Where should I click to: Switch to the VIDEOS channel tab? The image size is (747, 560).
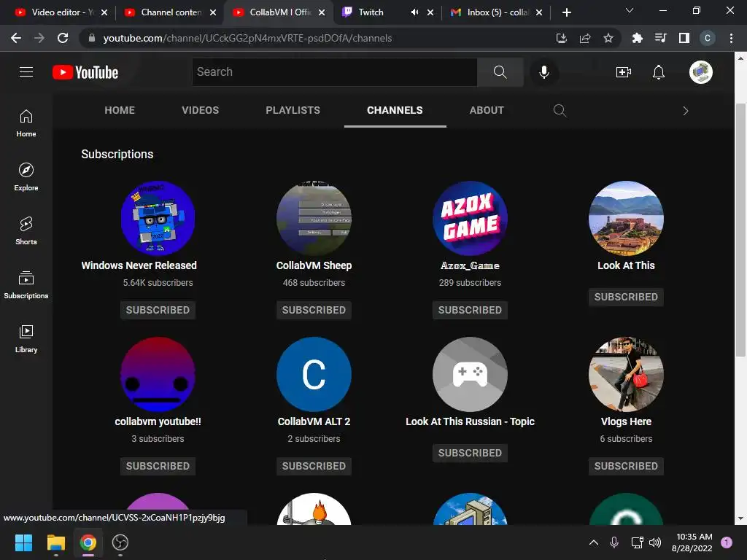tap(200, 111)
